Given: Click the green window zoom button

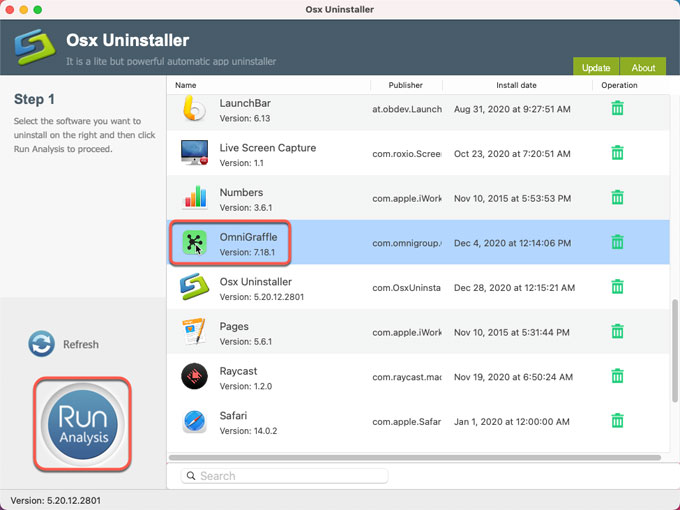Looking at the screenshot, I should pos(38,10).
